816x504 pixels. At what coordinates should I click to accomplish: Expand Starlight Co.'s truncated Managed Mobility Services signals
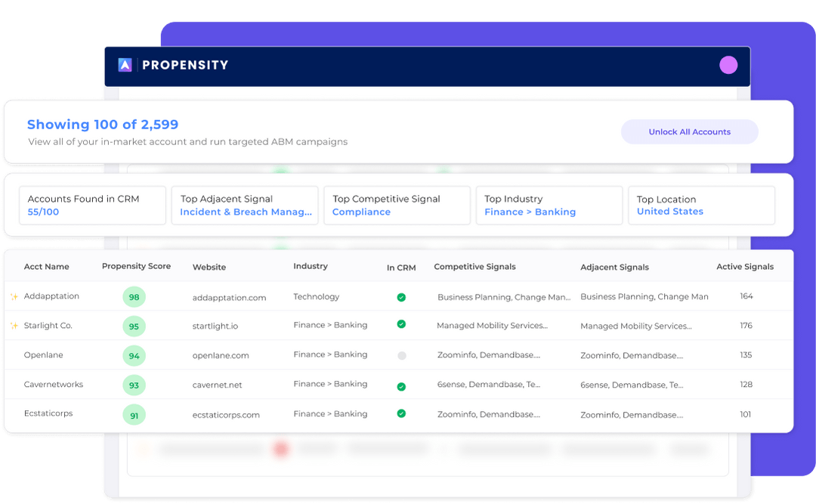[x=493, y=326]
